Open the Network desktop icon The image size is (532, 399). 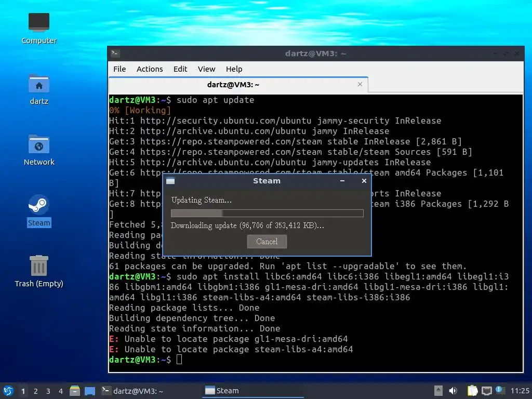point(38,150)
